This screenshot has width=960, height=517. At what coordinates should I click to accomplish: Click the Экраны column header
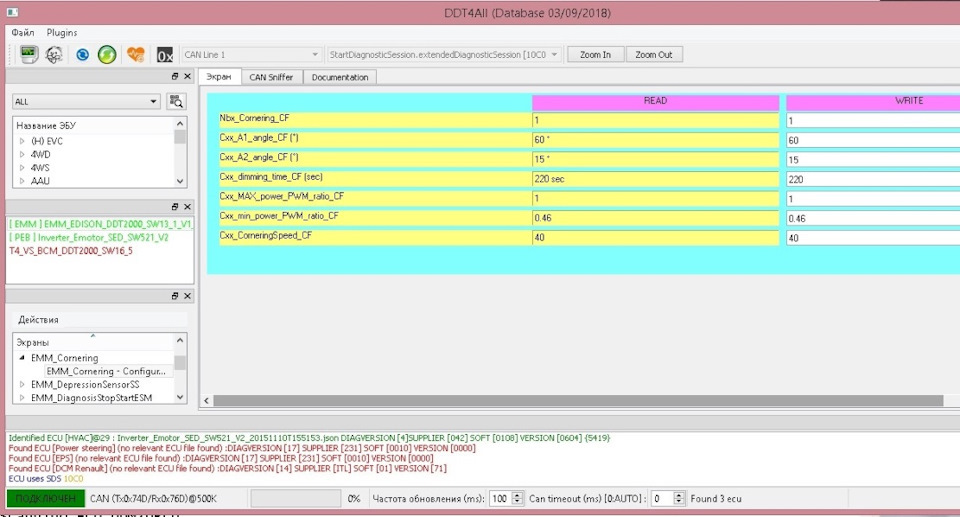click(94, 342)
